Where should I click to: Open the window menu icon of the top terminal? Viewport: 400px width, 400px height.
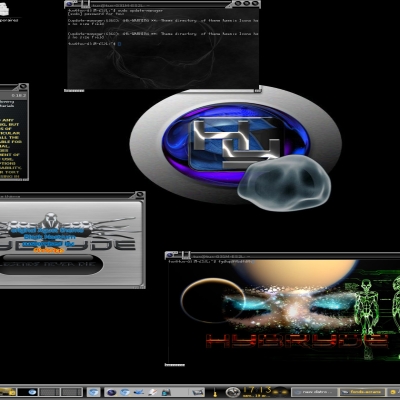point(70,4)
